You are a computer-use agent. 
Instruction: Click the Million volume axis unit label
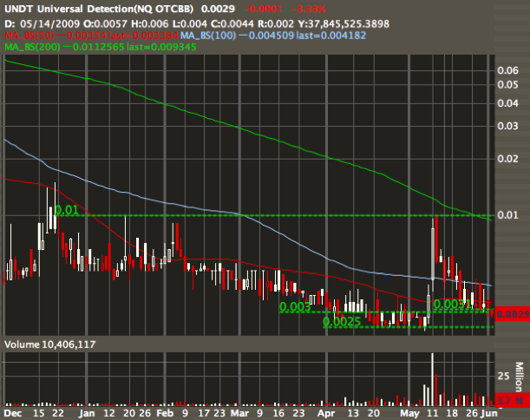click(519, 377)
